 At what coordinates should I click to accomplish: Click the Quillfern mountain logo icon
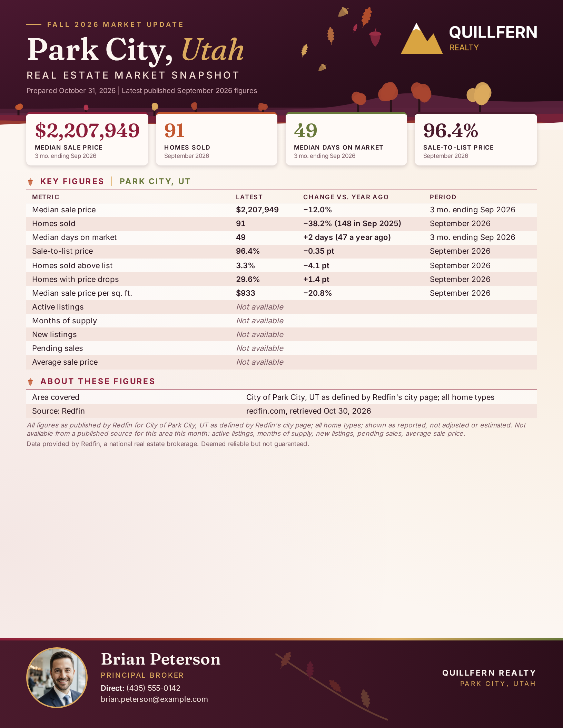click(x=422, y=38)
